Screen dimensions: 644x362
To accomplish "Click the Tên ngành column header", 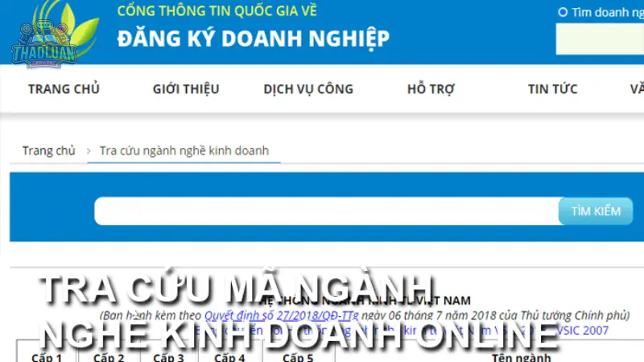I will pyautogui.click(x=521, y=356).
